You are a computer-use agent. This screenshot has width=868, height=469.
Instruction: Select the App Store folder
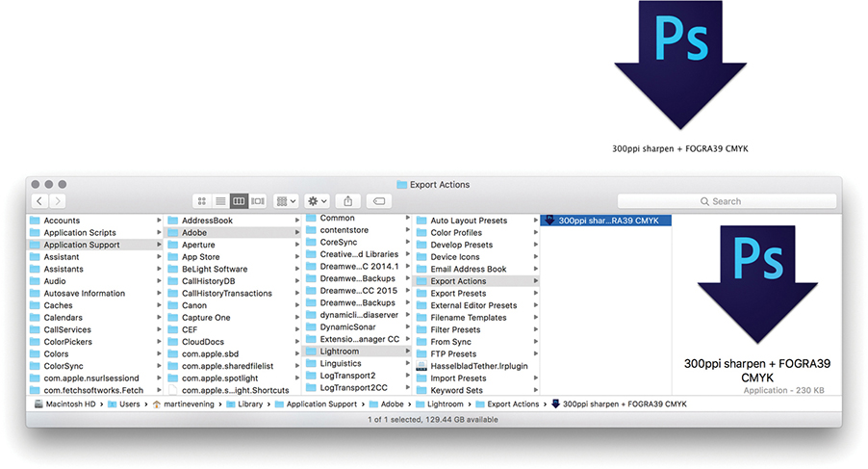point(233,257)
